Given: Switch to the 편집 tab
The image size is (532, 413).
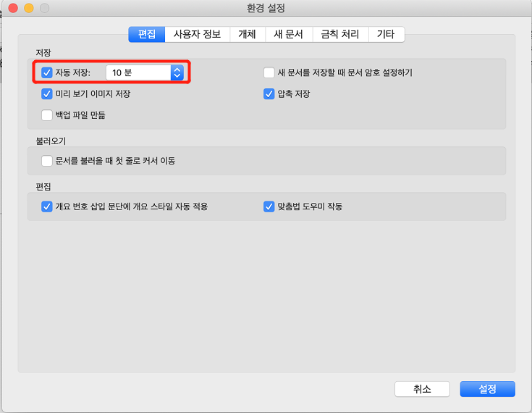Looking at the screenshot, I should pyautogui.click(x=146, y=34).
